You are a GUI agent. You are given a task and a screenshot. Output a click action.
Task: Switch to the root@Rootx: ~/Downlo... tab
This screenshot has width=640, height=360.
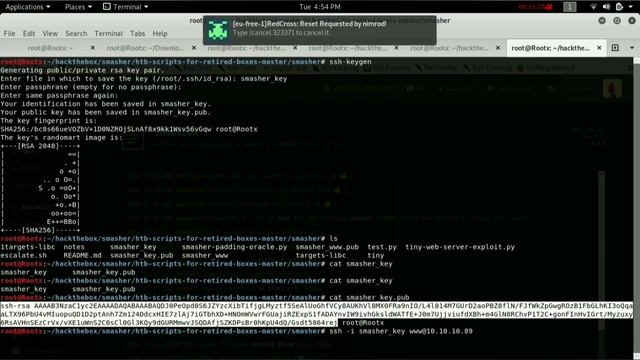[x=145, y=48]
